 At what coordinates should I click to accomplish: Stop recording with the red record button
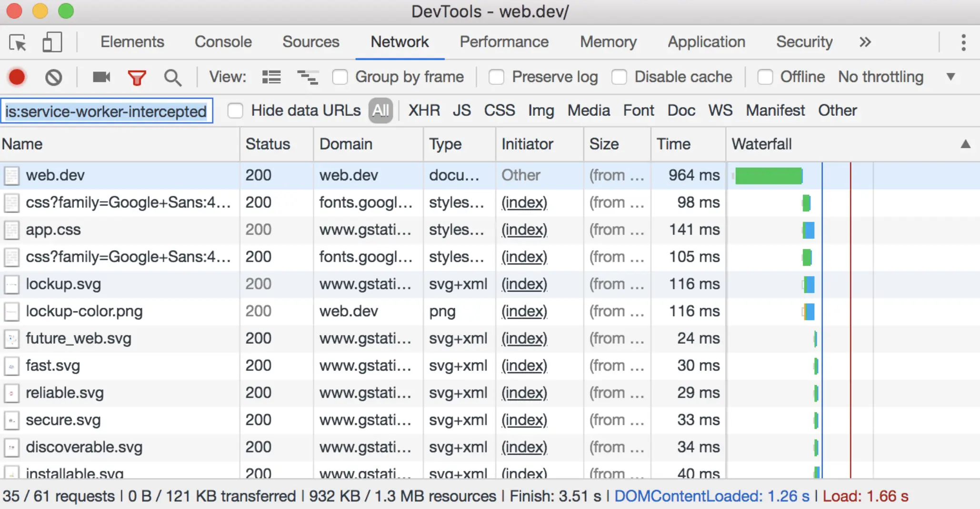coord(17,77)
